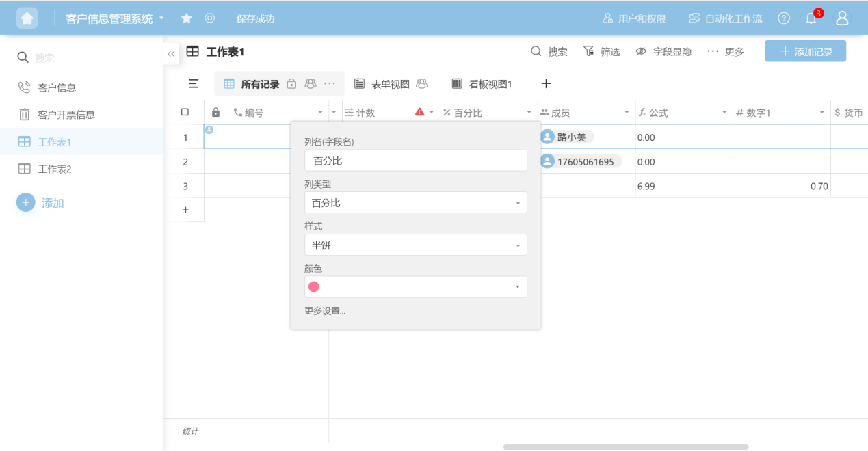The image size is (868, 451).
Task: Open the user account avatar icon
Action: (842, 18)
